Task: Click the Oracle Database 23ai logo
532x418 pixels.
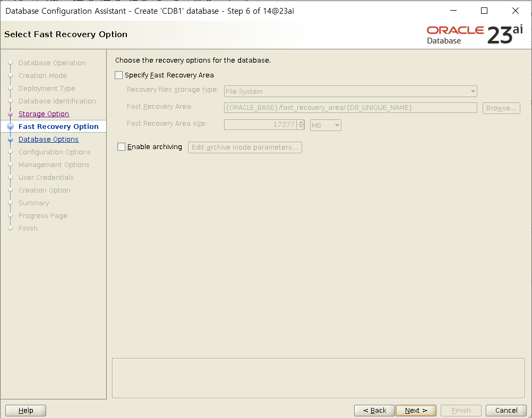Action: (475, 34)
